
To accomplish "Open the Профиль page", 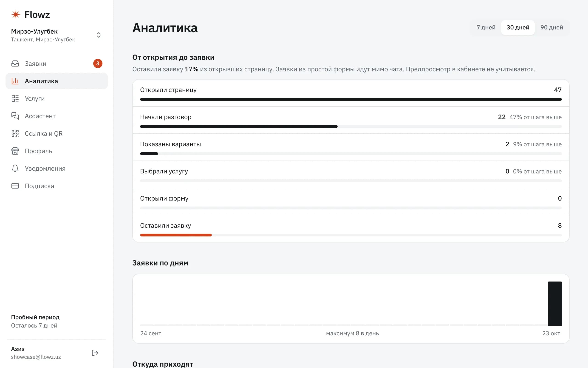I will tap(57, 151).
